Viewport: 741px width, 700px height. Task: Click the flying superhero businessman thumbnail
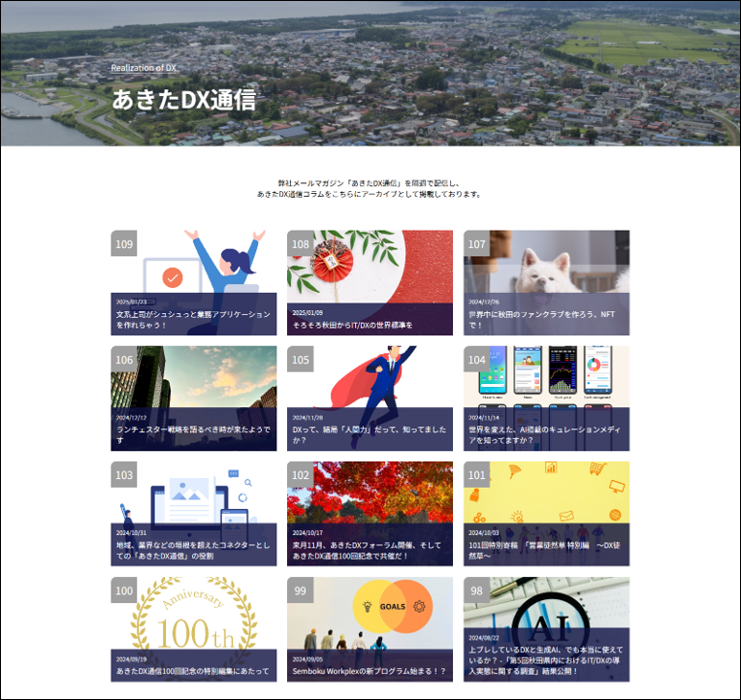[370, 378]
